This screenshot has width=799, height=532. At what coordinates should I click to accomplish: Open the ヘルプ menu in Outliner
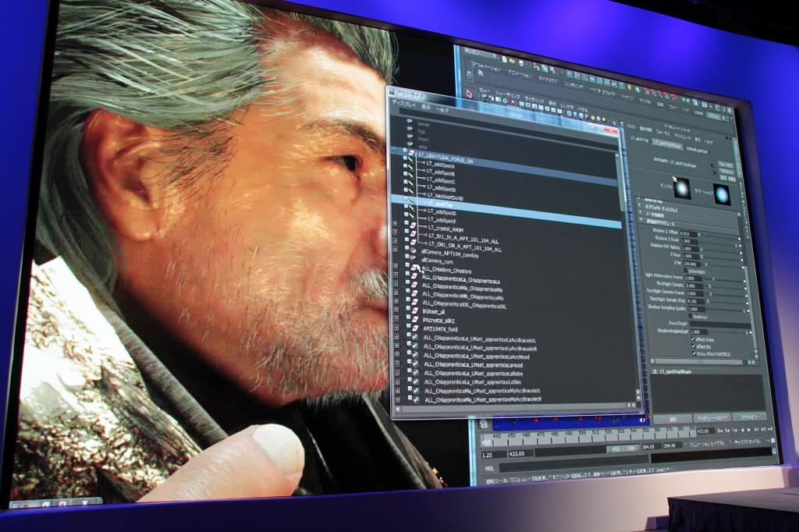[x=442, y=109]
